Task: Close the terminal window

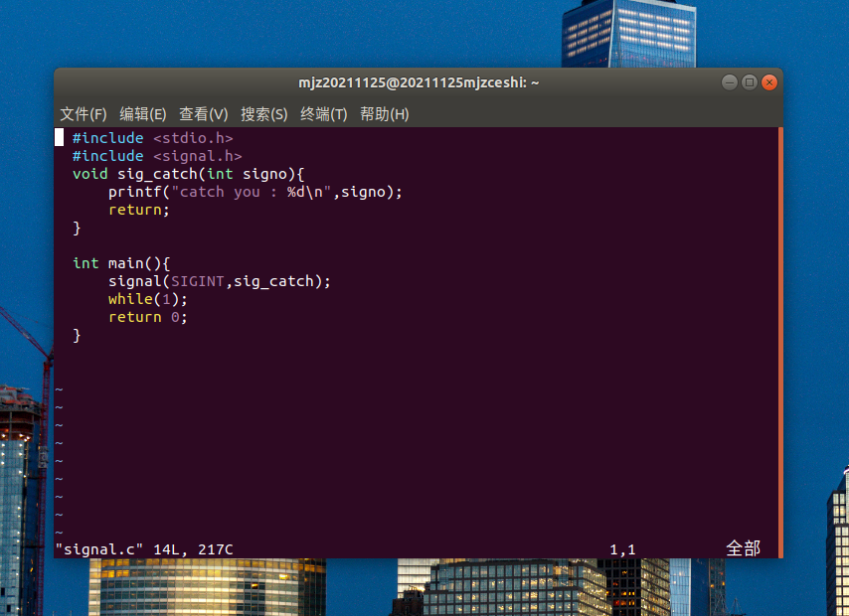Action: pos(768,82)
